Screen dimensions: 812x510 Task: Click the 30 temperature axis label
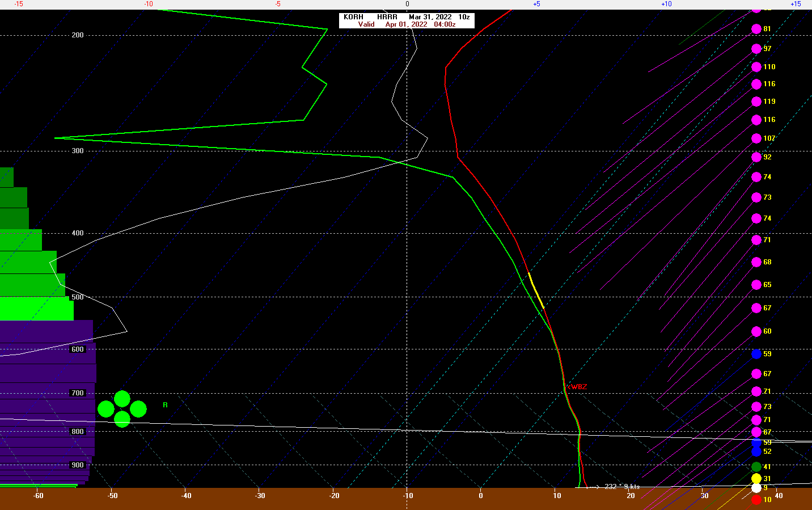click(x=704, y=496)
